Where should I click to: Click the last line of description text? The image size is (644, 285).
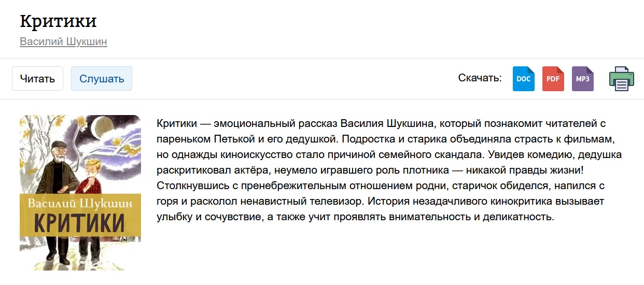pyautogui.click(x=355, y=217)
